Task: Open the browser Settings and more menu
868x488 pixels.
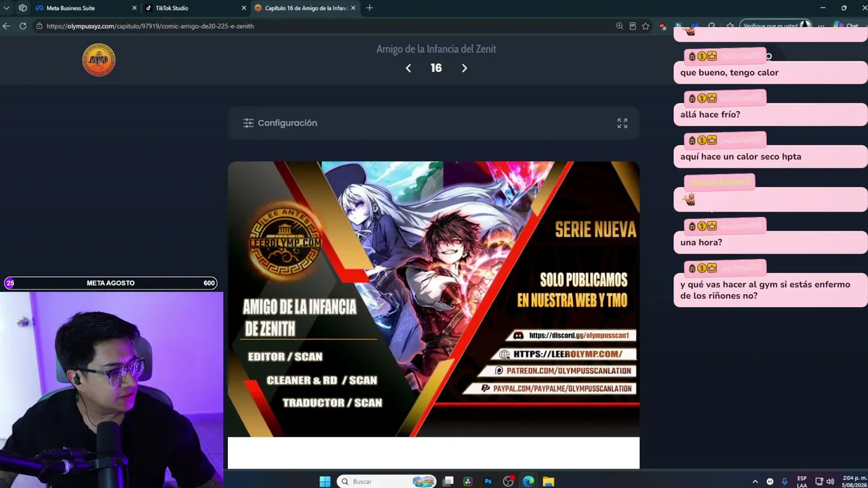Action: click(x=821, y=26)
